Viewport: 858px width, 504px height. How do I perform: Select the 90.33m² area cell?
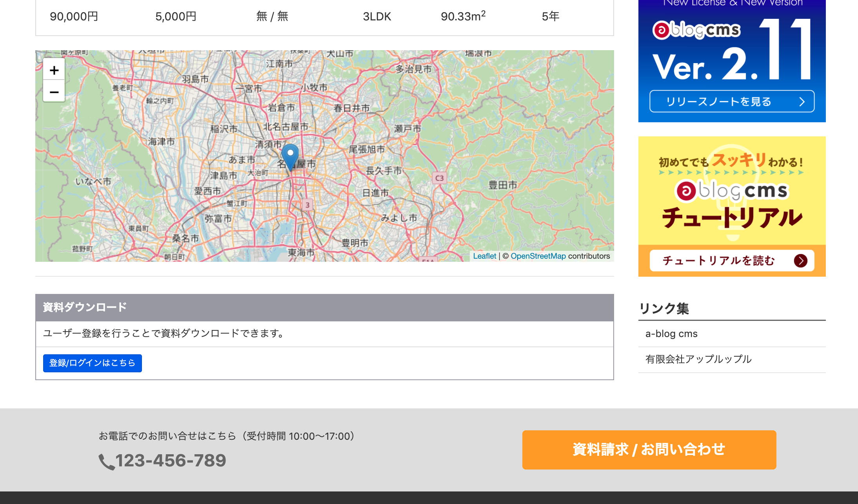point(463,16)
